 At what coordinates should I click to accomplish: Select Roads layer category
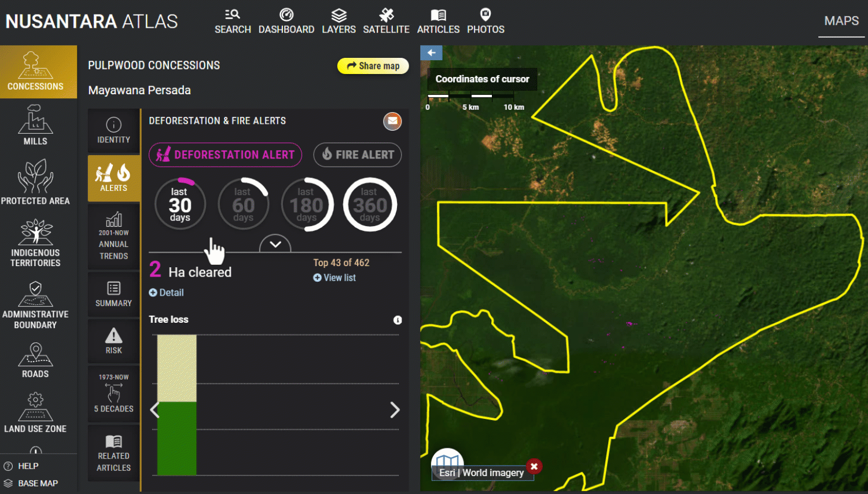point(35,360)
